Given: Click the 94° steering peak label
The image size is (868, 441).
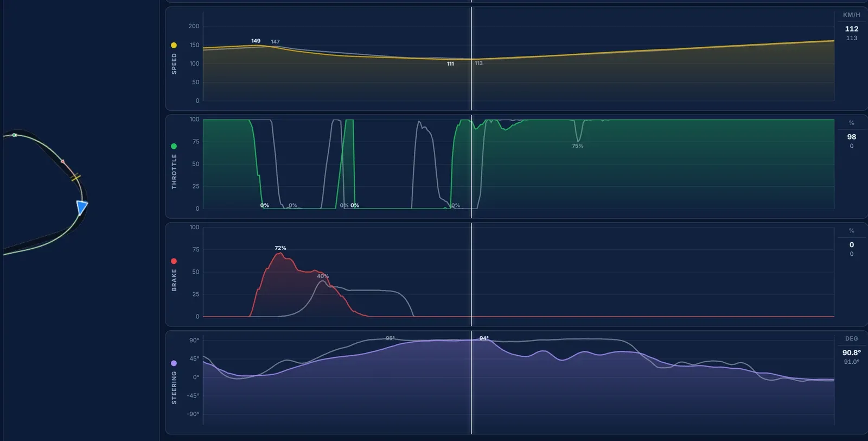Looking at the screenshot, I should [x=484, y=338].
